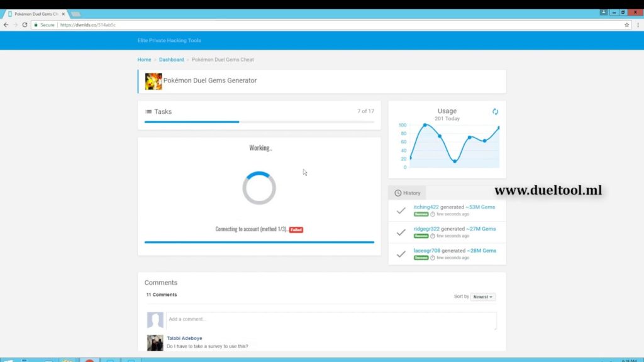Click the Tasks list icon
This screenshot has width=644, height=362.
click(148, 112)
